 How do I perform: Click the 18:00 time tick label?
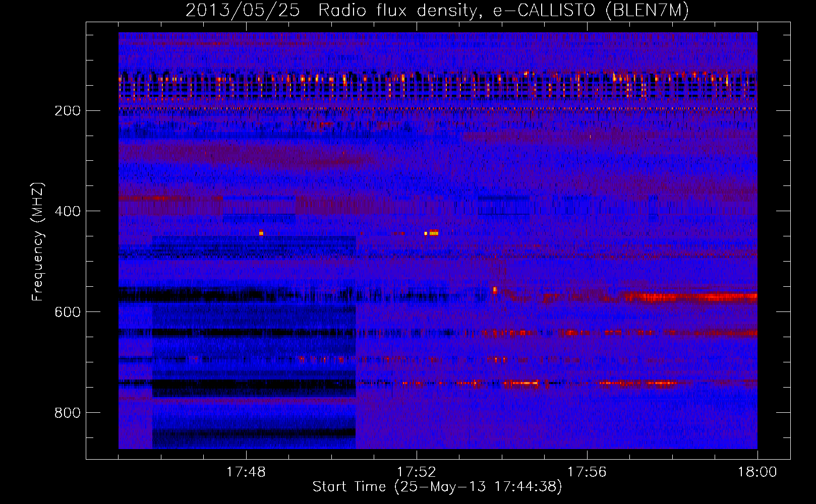757,472
